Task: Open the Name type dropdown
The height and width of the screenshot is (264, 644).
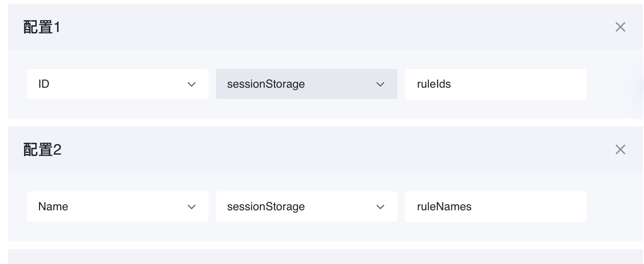Action: 117,207
